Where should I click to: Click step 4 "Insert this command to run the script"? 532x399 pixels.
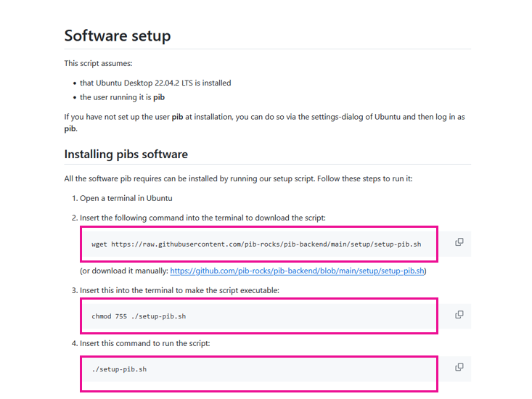(x=144, y=343)
